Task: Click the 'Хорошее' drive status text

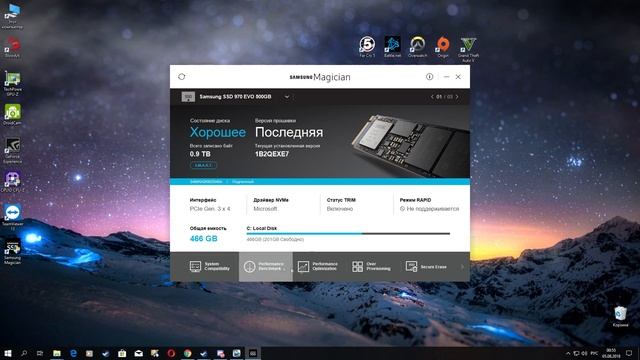Action: point(218,132)
